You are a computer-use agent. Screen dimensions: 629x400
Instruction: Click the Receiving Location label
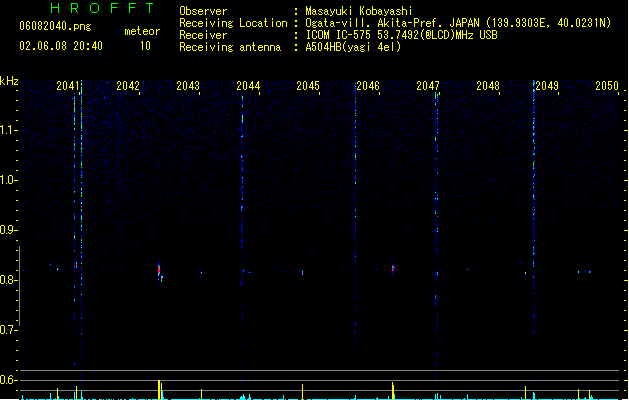point(233,23)
